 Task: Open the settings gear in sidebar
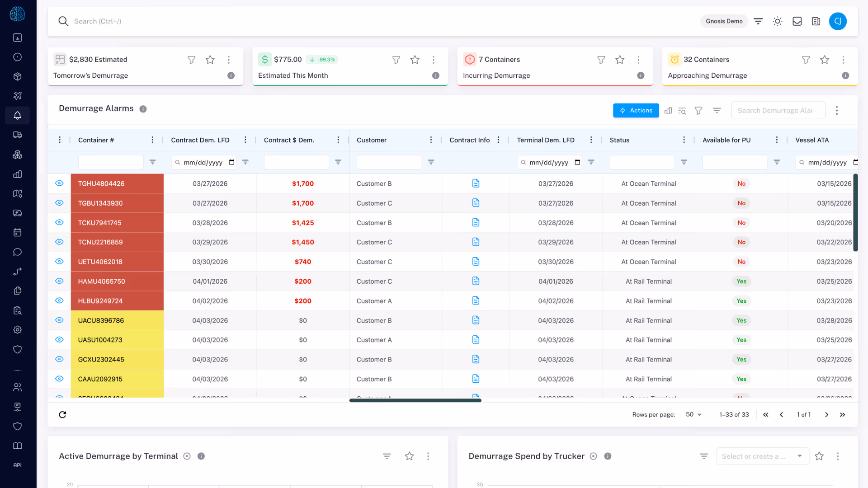point(17,330)
